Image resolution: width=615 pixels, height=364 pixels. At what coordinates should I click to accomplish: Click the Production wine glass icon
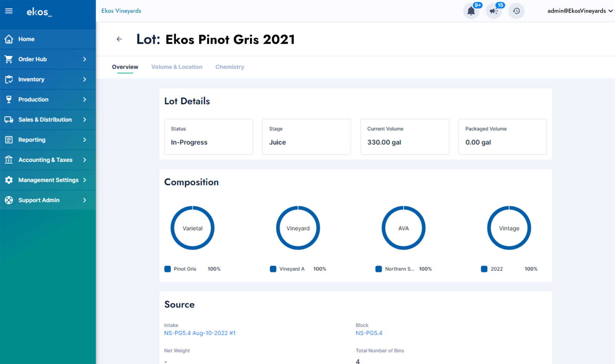point(9,100)
